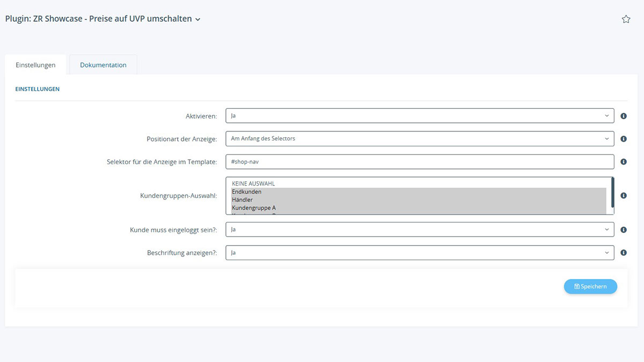Image resolution: width=644 pixels, height=362 pixels.
Task: Click the Speichern button
Action: pyautogui.click(x=590, y=286)
